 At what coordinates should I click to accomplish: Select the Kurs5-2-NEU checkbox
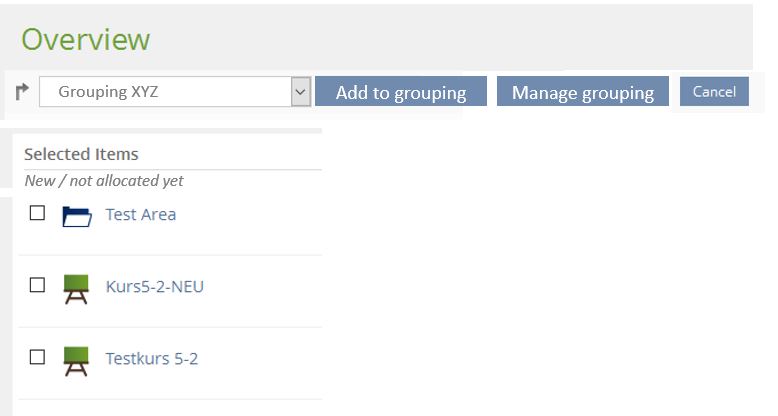coord(37,285)
